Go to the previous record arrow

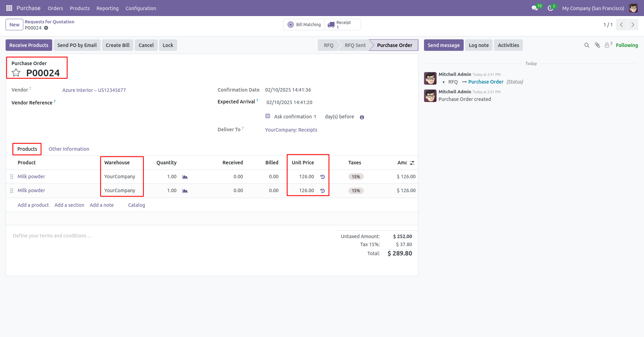pyautogui.click(x=621, y=25)
